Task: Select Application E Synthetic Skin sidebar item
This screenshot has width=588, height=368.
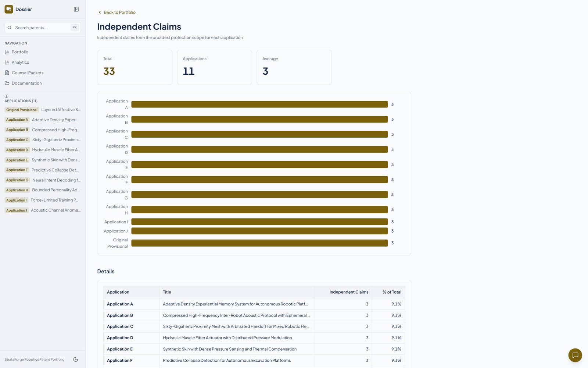Action: 43,160
